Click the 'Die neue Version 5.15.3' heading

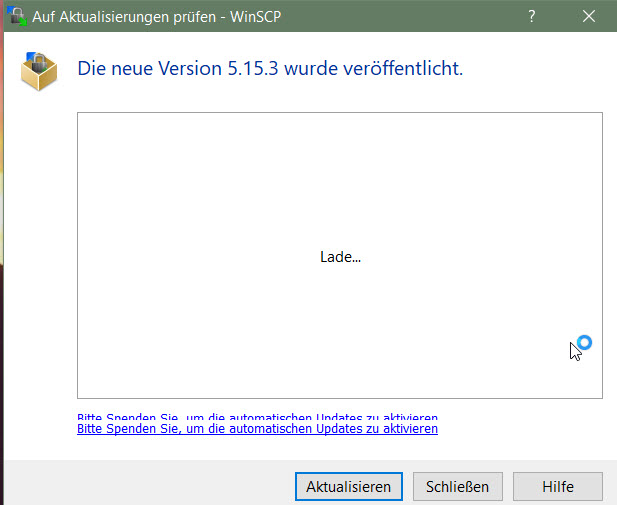(270, 70)
